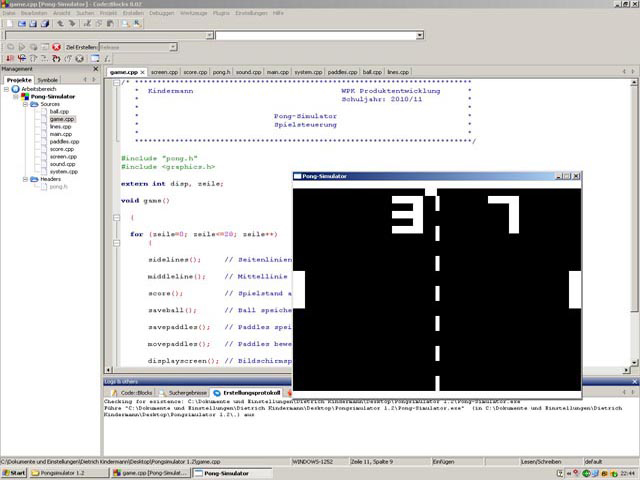Open the Ziel Erstellen build target dropdown
The height and width of the screenshot is (480, 640).
pos(173,47)
